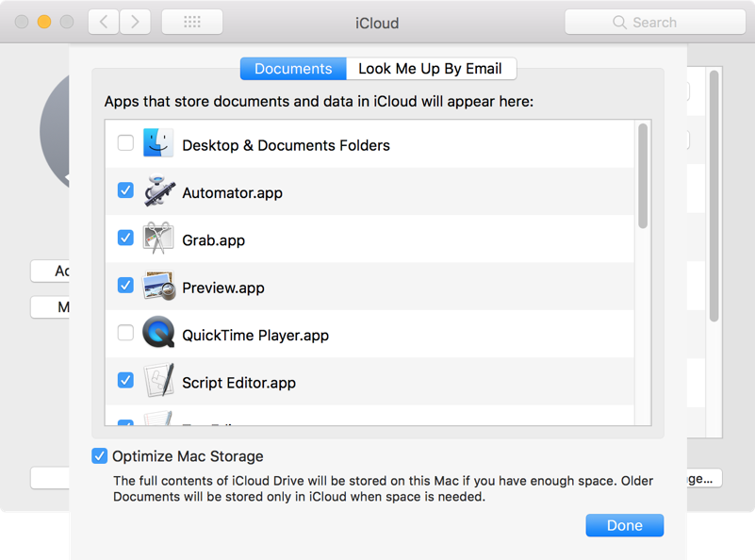Uncheck the Grab.app checkbox

click(125, 238)
